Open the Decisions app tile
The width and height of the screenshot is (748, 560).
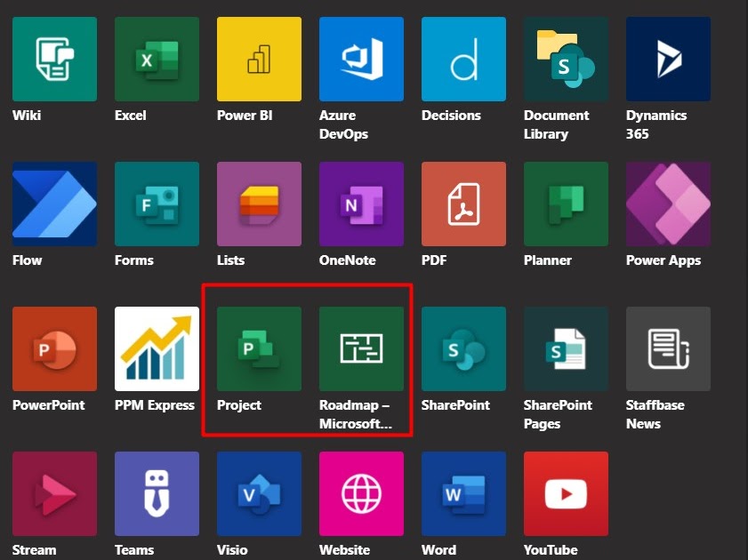point(463,59)
